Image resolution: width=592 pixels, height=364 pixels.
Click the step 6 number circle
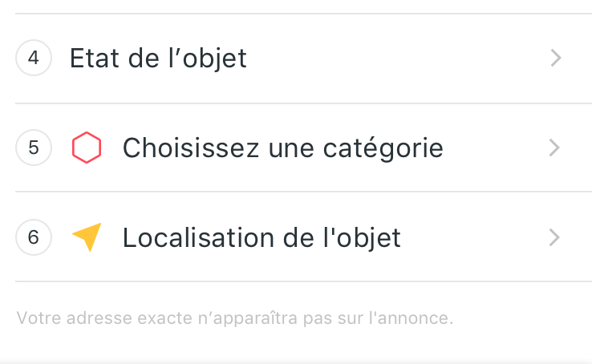(x=33, y=237)
